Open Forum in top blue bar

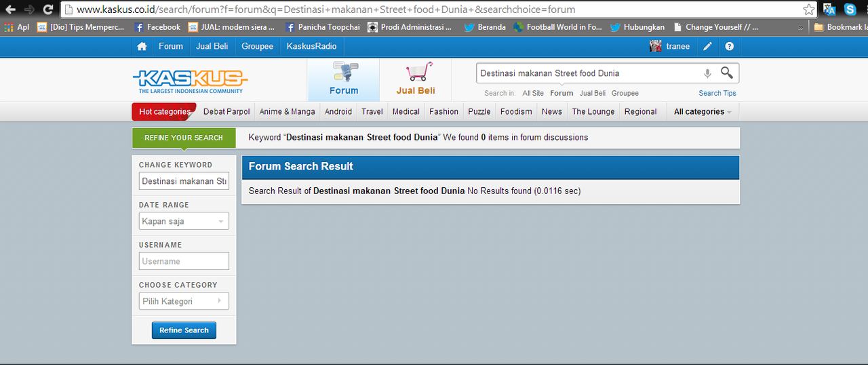[x=171, y=46]
